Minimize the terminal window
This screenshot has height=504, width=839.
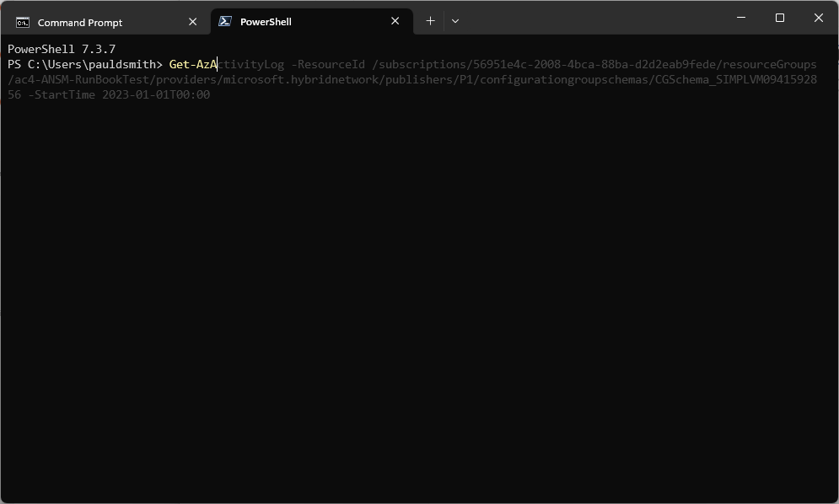point(741,18)
